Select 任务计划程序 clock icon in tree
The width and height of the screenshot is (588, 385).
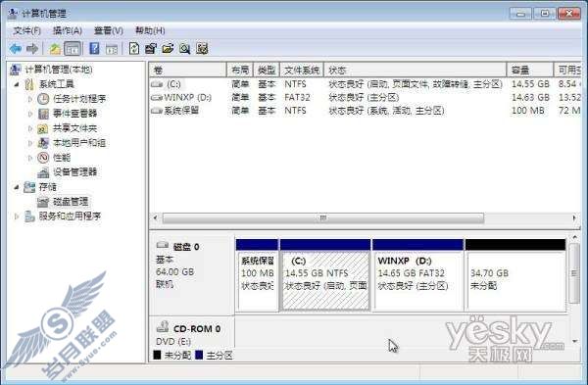(43, 99)
